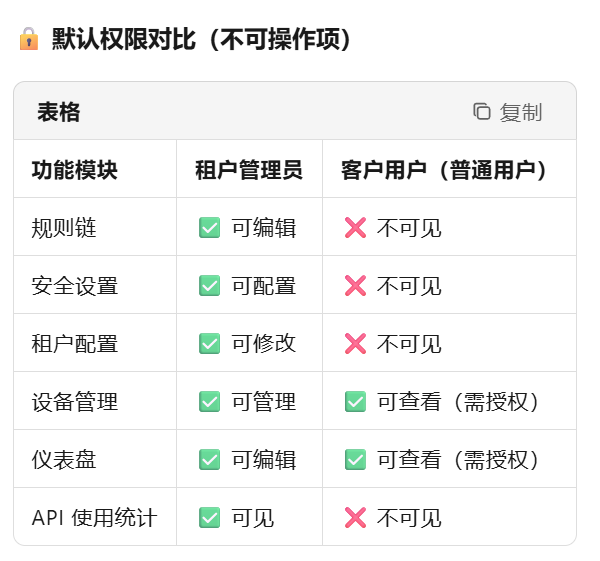This screenshot has width=600, height=561.
Task: Click the tenant admin check in 仪表盘 row
Action: click(x=210, y=460)
